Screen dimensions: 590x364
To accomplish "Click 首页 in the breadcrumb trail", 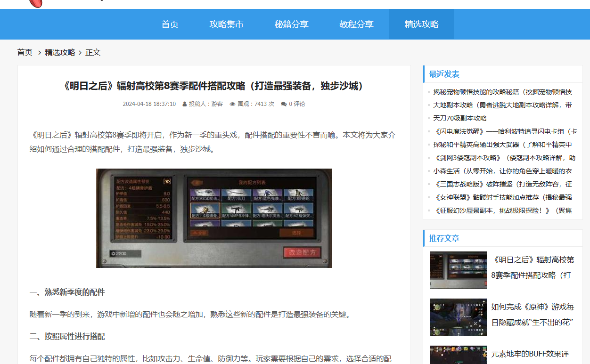I will coord(25,53).
